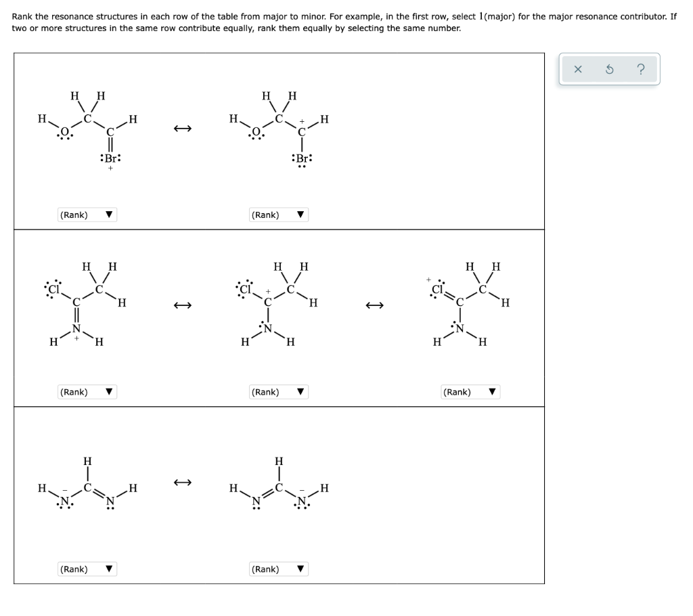The width and height of the screenshot is (693, 616).
Task: Click the first row structure with C+ carbocation
Action: (x=279, y=131)
